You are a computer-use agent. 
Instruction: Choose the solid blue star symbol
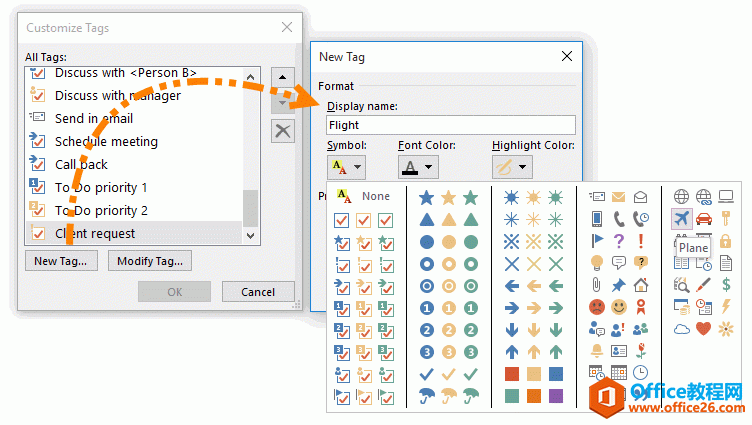(x=427, y=198)
